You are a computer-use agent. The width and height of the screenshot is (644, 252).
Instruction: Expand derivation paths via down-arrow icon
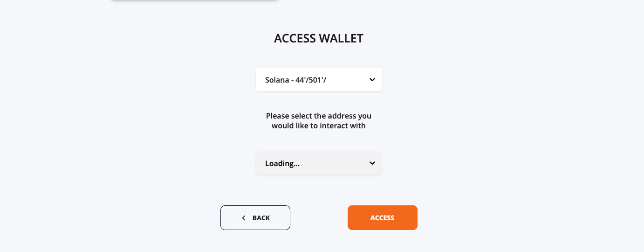[372, 80]
